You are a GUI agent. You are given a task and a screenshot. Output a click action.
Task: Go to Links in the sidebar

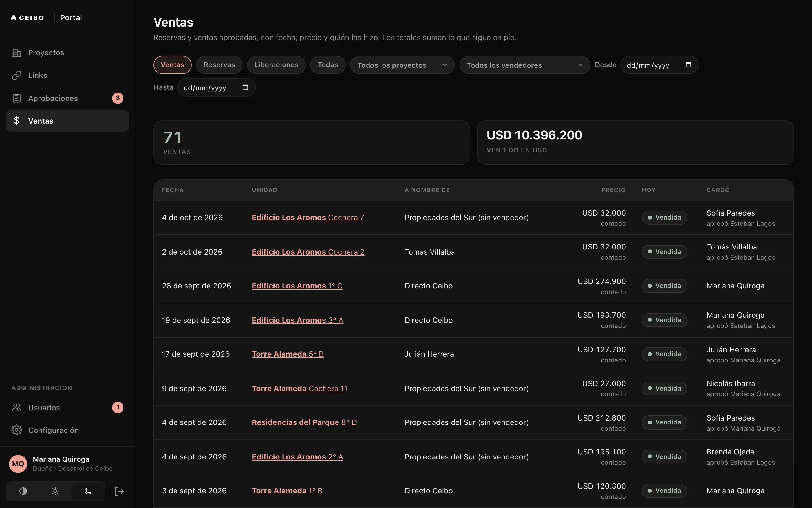[67, 75]
